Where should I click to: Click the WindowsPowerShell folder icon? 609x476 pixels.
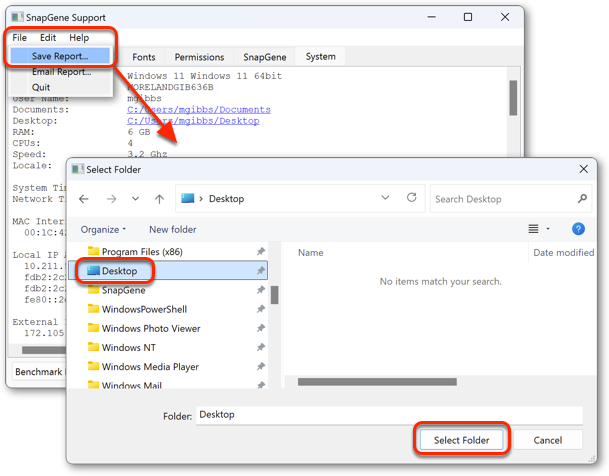point(93,308)
